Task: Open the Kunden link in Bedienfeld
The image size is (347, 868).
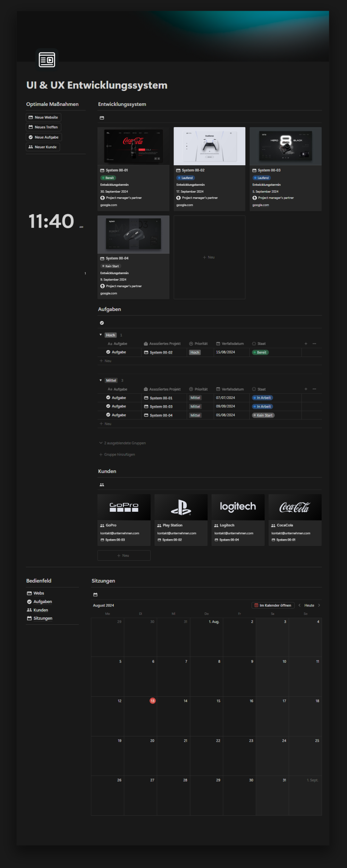Action: [x=37, y=610]
